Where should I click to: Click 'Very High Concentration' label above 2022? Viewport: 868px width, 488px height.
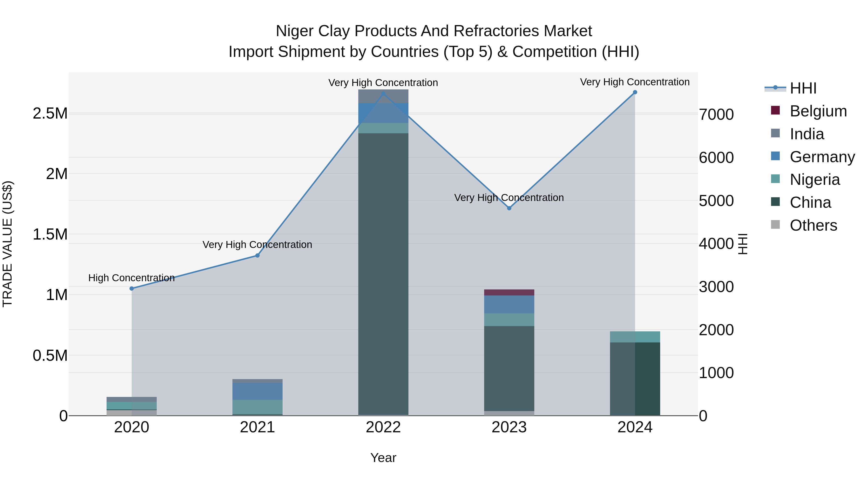coord(383,82)
